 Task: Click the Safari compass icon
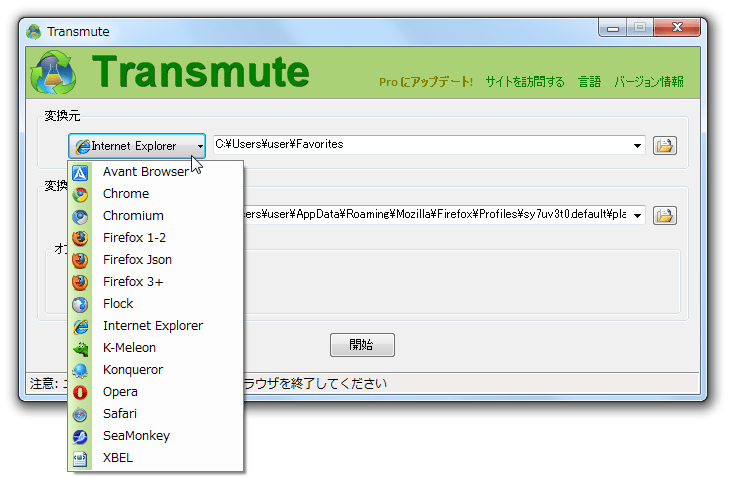pyautogui.click(x=80, y=414)
